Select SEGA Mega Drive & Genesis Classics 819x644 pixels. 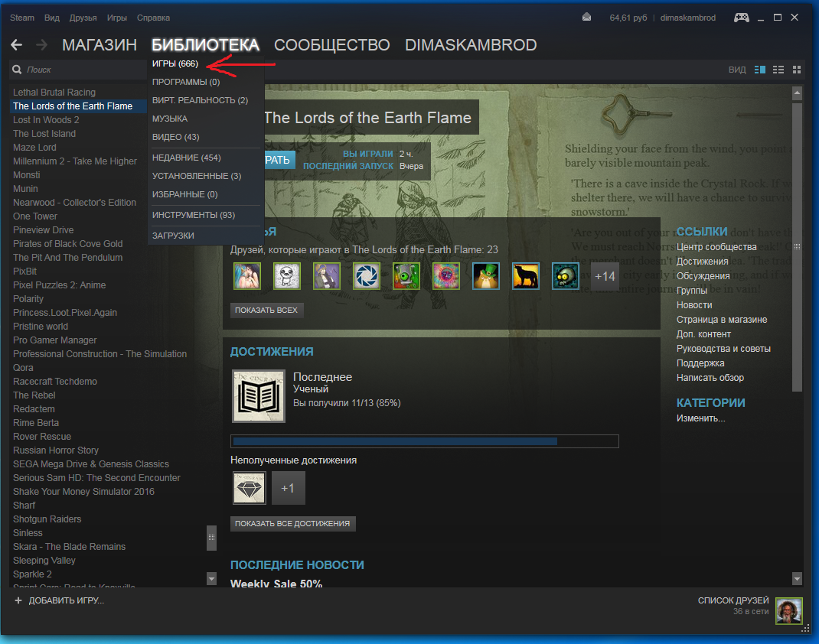(91, 464)
